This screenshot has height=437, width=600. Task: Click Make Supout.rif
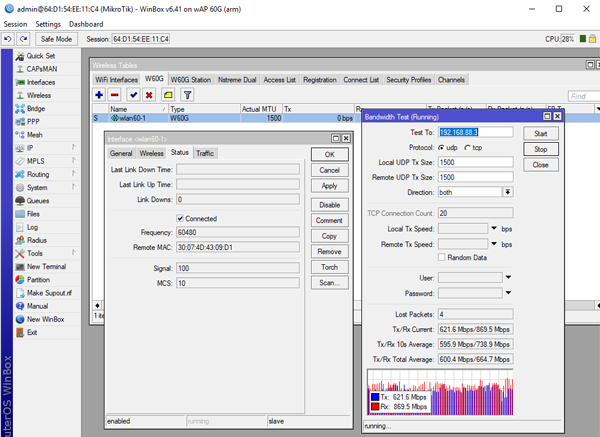49,293
